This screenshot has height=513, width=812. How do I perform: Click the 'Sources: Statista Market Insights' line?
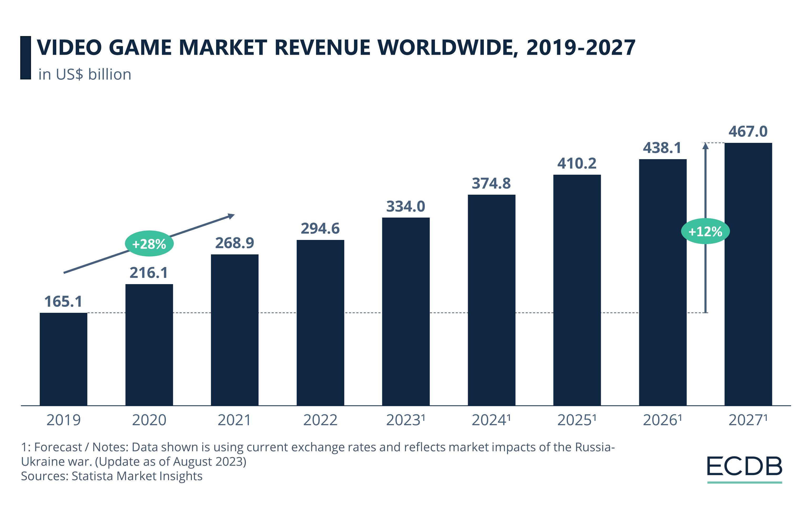point(111,476)
